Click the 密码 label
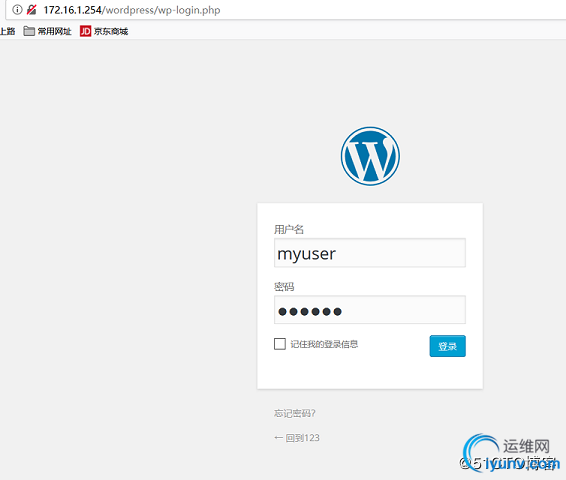The image size is (566, 480). click(284, 287)
